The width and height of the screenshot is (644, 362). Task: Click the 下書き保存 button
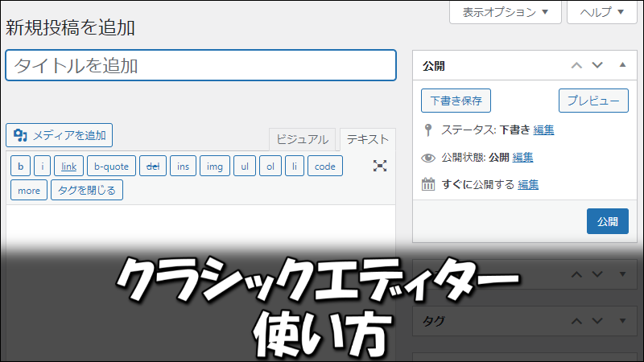click(456, 101)
